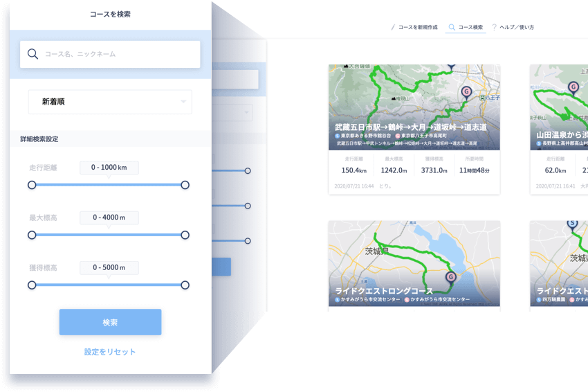This screenshot has width=588, height=392.
Task: Open the 新着順 sort dropdown
Action: 110,102
